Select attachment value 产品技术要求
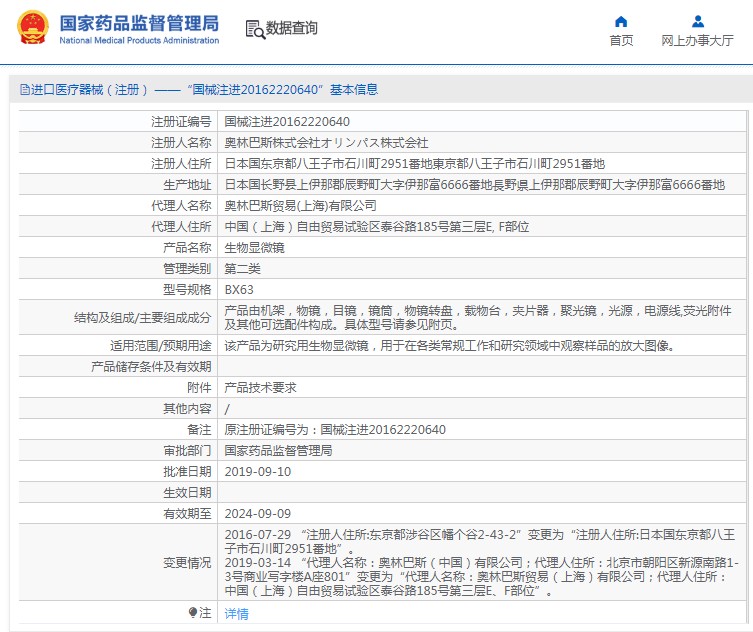The image size is (753, 632). coord(260,388)
